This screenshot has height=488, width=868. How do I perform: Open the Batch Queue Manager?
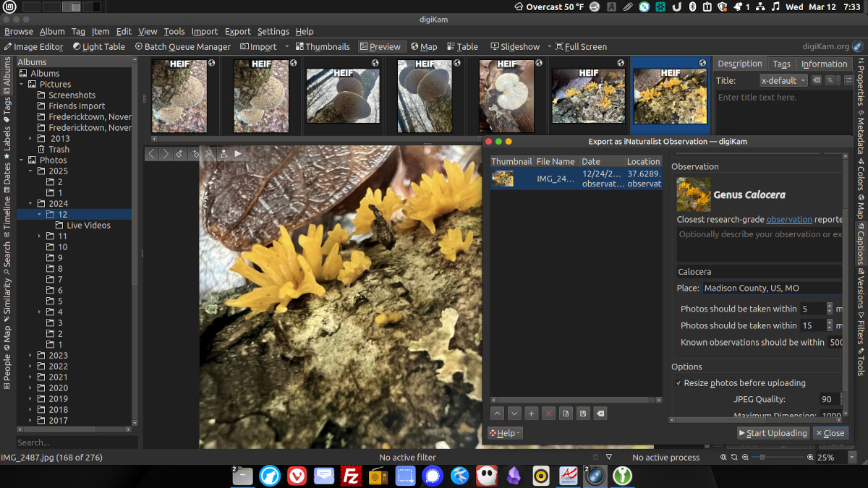tap(182, 46)
